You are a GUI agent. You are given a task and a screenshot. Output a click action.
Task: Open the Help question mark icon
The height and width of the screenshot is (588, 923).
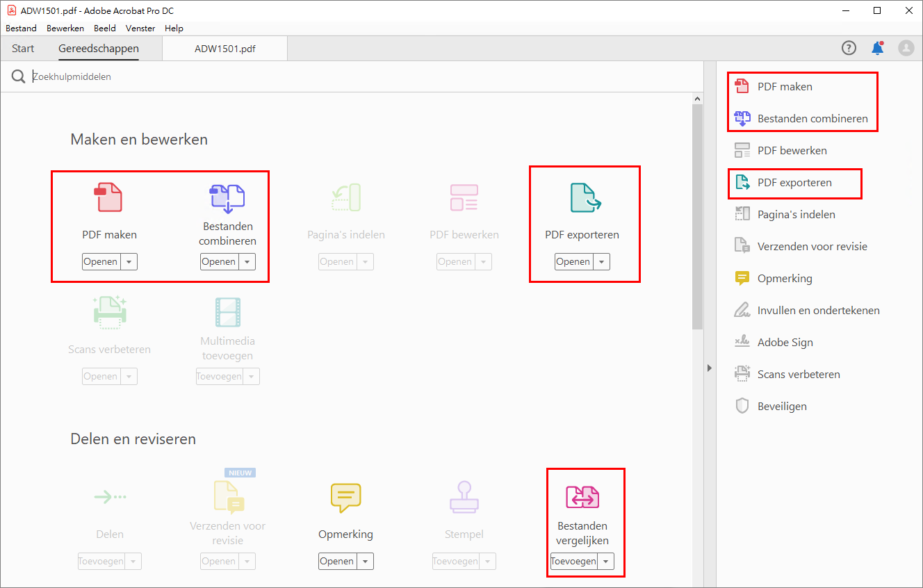(849, 48)
